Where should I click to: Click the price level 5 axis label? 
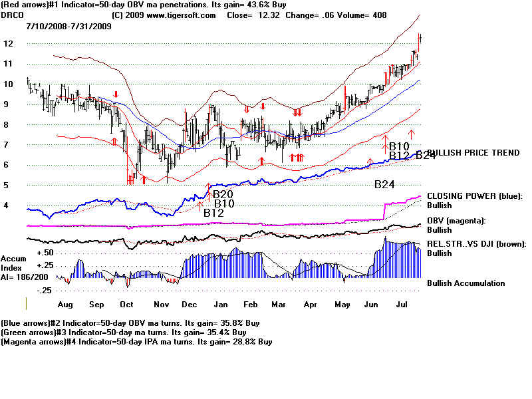pos(6,186)
